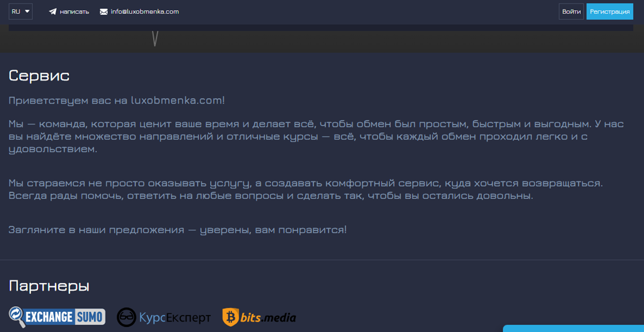Screen dimensions: 644x332
Task: Open the bits.media partner logo
Action: [x=259, y=318]
